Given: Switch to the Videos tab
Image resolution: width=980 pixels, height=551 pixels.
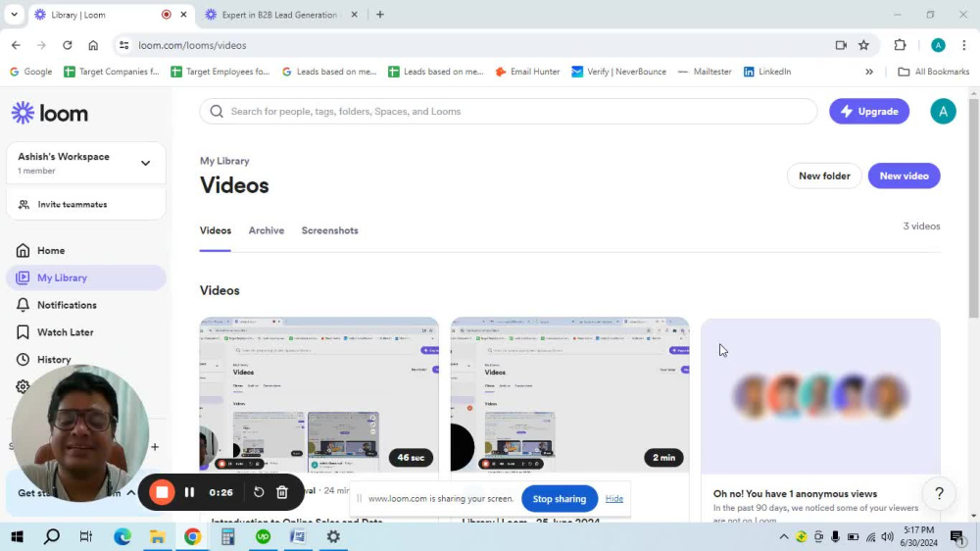Looking at the screenshot, I should click(215, 230).
